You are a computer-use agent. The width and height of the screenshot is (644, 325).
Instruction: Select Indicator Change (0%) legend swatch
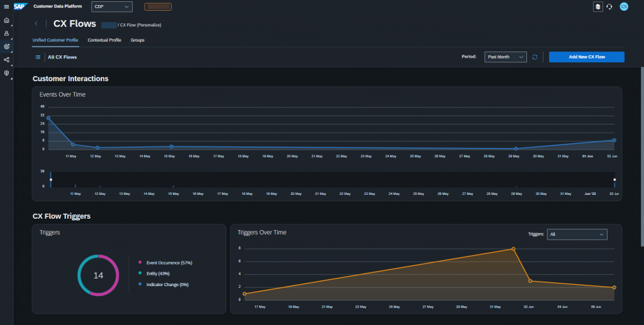tap(140, 284)
